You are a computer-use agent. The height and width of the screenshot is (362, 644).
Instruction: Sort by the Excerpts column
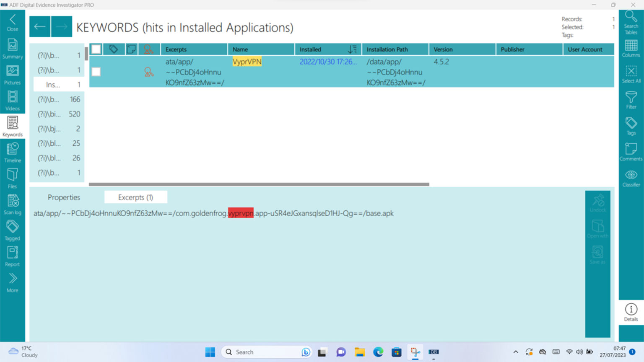(x=194, y=49)
